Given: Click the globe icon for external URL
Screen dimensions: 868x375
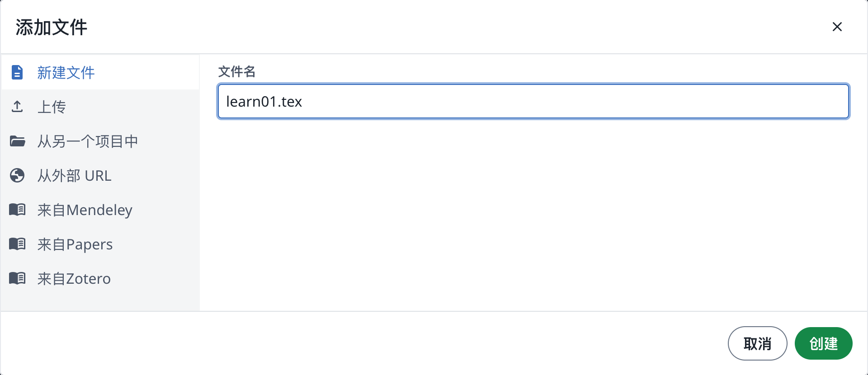Looking at the screenshot, I should pyautogui.click(x=17, y=175).
